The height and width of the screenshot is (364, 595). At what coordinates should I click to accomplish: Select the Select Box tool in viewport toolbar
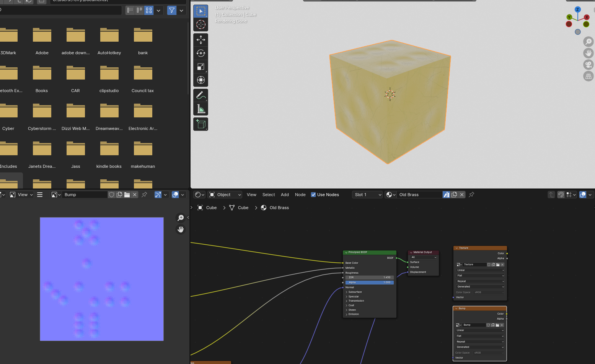[201, 11]
